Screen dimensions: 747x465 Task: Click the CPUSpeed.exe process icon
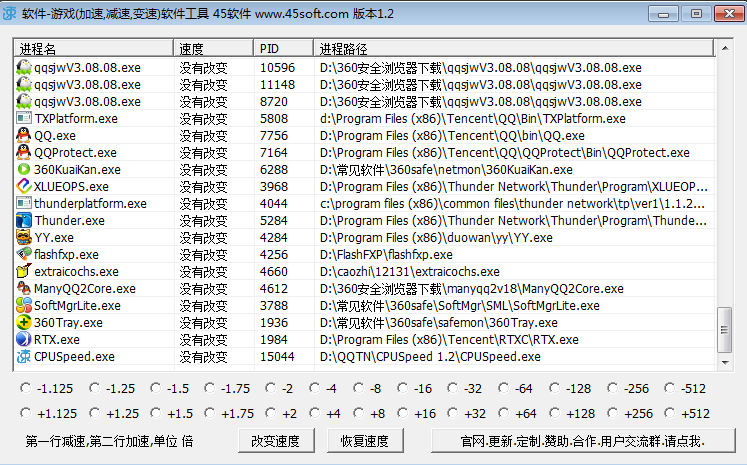[x=24, y=356]
